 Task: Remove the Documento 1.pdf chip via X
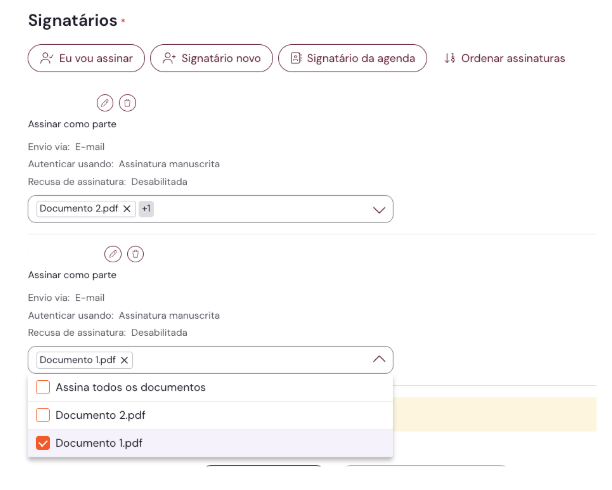pyautogui.click(x=124, y=360)
